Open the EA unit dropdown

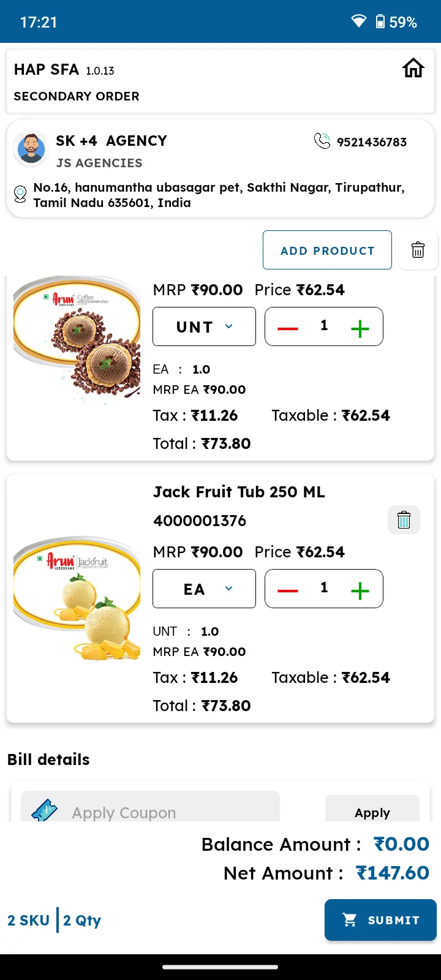[x=204, y=589]
